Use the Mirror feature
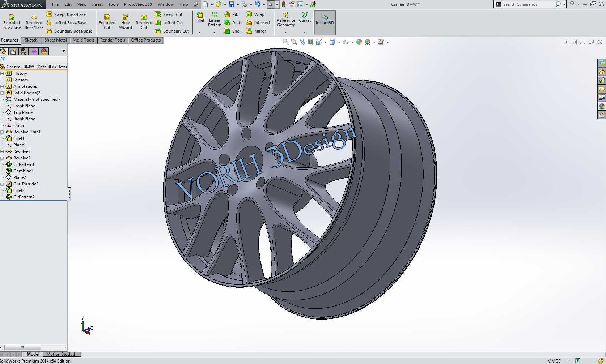The image size is (606, 364). 256,31
